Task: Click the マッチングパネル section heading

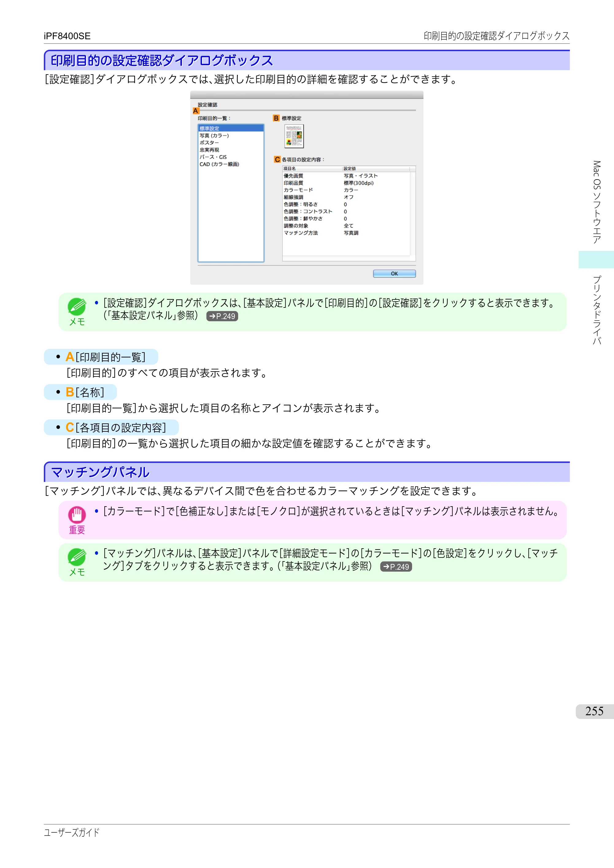Action: [x=100, y=472]
